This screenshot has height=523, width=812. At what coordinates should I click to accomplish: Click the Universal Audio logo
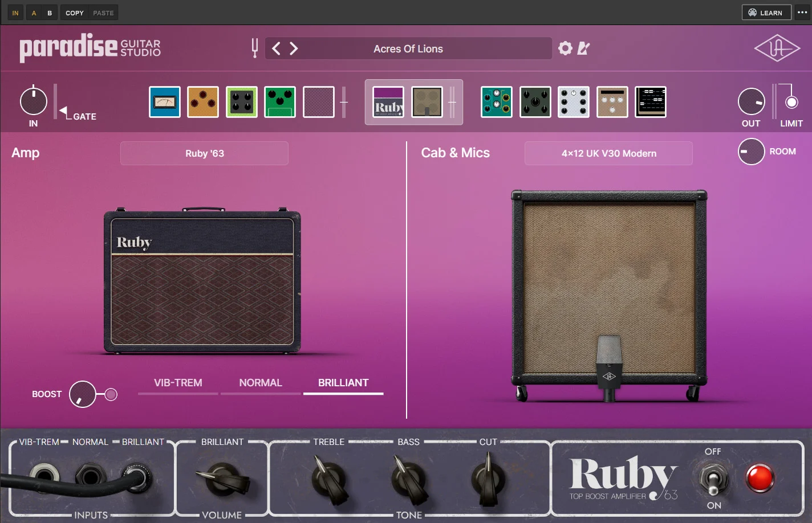point(777,48)
